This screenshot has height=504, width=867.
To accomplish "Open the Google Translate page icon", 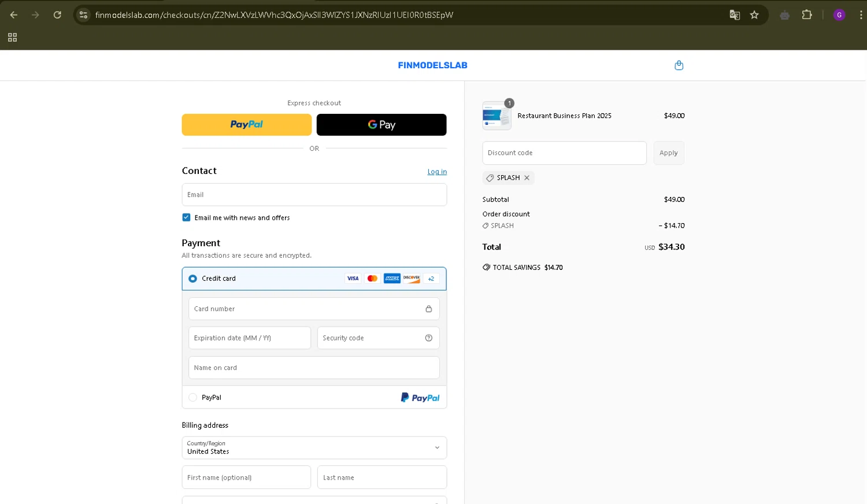I will click(x=735, y=15).
